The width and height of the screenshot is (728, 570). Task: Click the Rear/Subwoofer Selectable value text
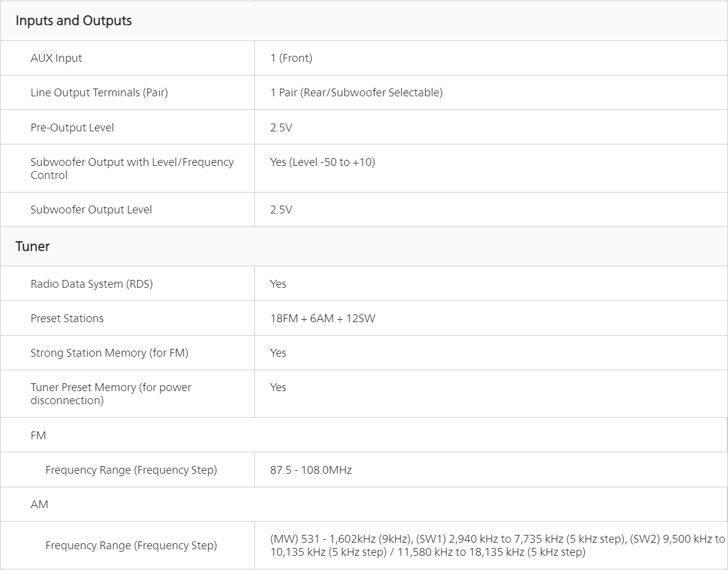pos(357,93)
